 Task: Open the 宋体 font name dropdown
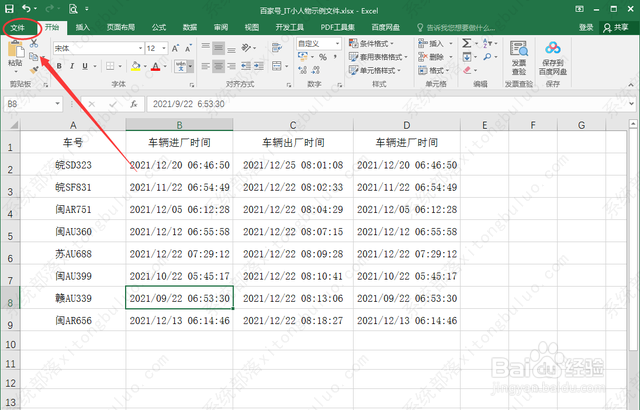click(x=140, y=48)
